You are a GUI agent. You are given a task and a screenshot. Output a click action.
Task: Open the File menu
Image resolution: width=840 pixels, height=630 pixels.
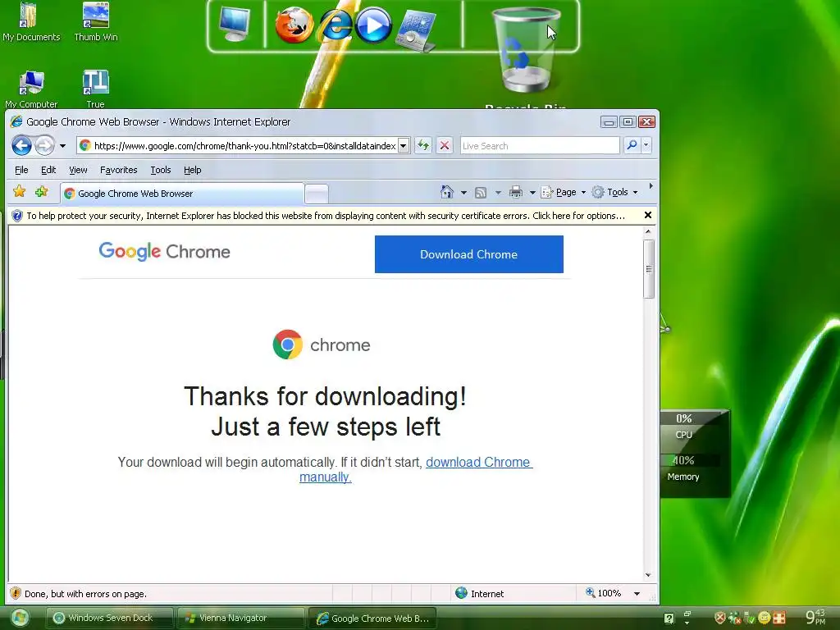21,170
